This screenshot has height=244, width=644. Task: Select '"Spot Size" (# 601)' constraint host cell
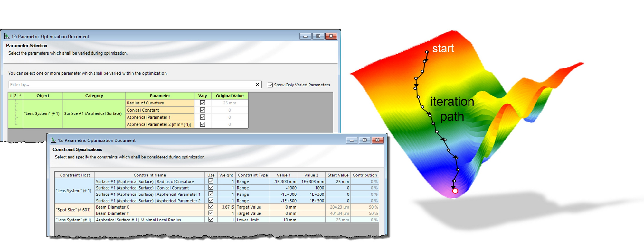[75, 210]
